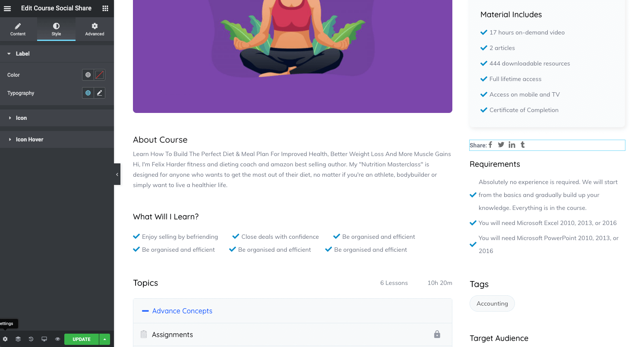644x347 pixels.
Task: Switch to the Content tab
Action: click(18, 29)
